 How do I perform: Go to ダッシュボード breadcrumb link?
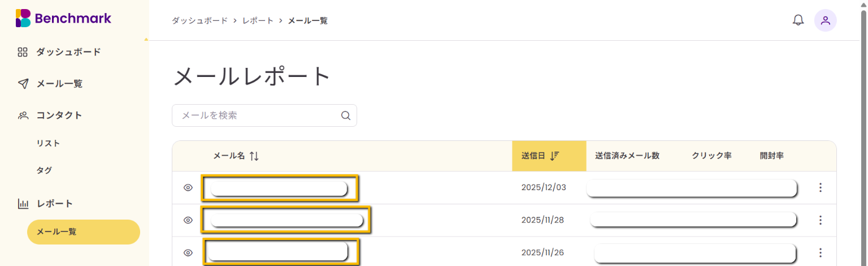(x=199, y=20)
